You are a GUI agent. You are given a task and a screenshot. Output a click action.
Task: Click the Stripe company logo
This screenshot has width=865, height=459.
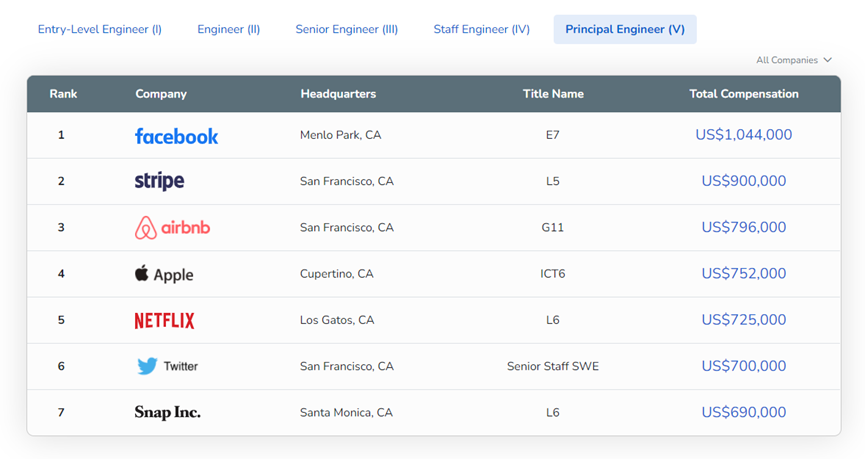[x=159, y=181]
